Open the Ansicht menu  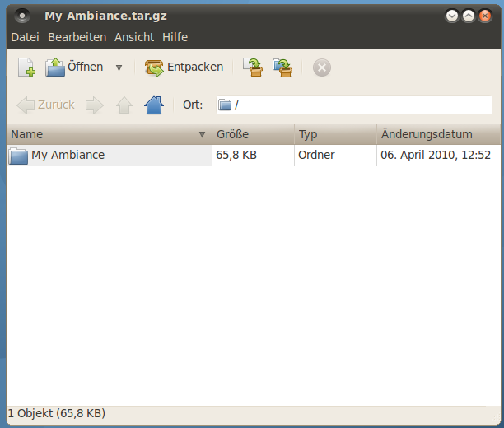[134, 37]
